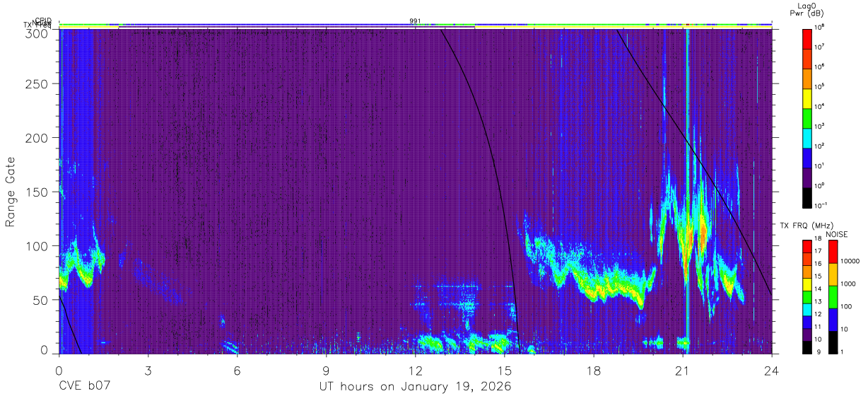Screen dimensions: 868x401
Task: Pick the top red swatch of the Lag0 Pwr colorbar
Action: pyautogui.click(x=807, y=38)
